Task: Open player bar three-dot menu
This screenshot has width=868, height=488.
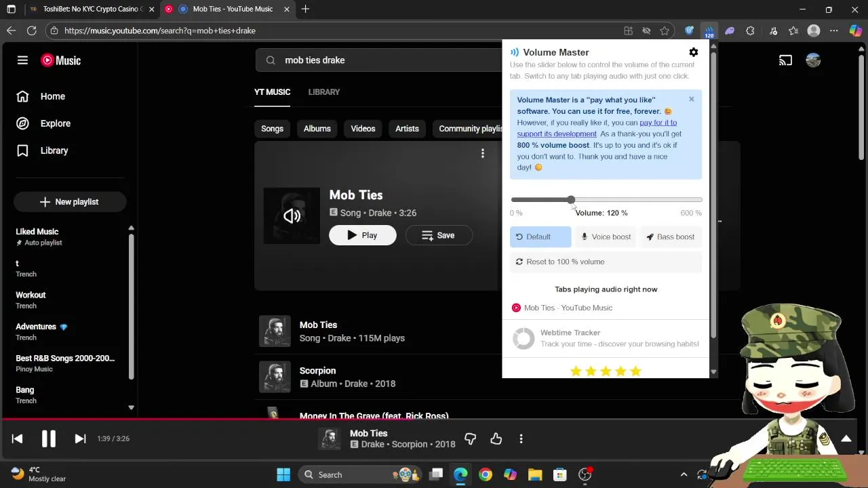Action: pos(521,439)
